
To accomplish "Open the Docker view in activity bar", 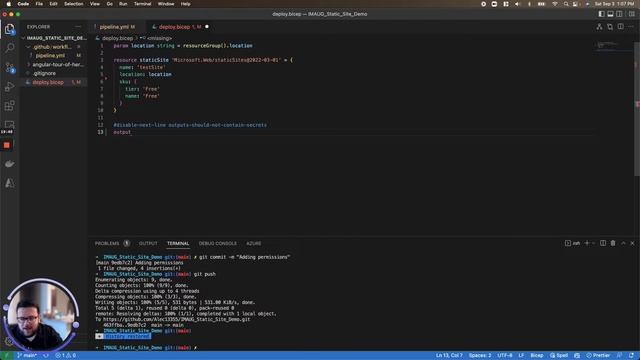I will click(x=9, y=164).
